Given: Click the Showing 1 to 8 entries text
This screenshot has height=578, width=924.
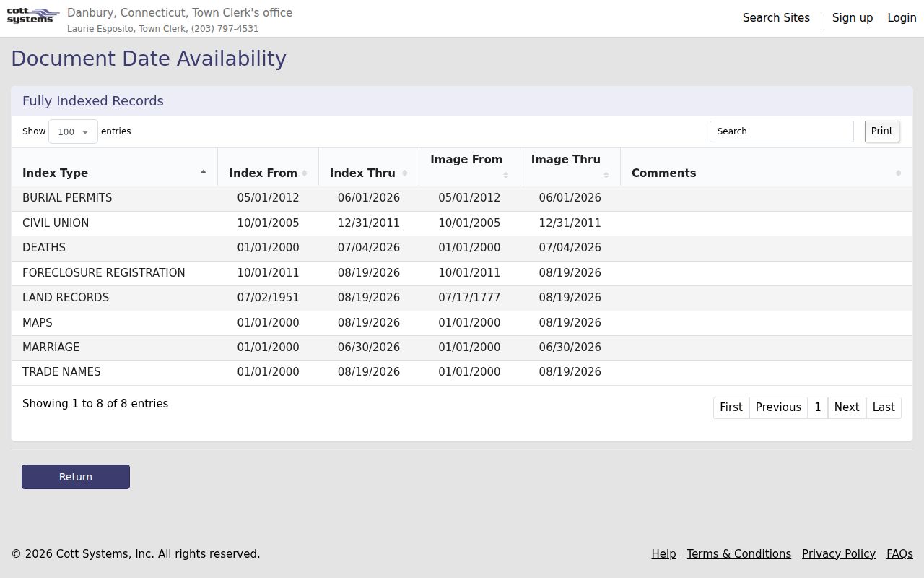Looking at the screenshot, I should point(95,404).
